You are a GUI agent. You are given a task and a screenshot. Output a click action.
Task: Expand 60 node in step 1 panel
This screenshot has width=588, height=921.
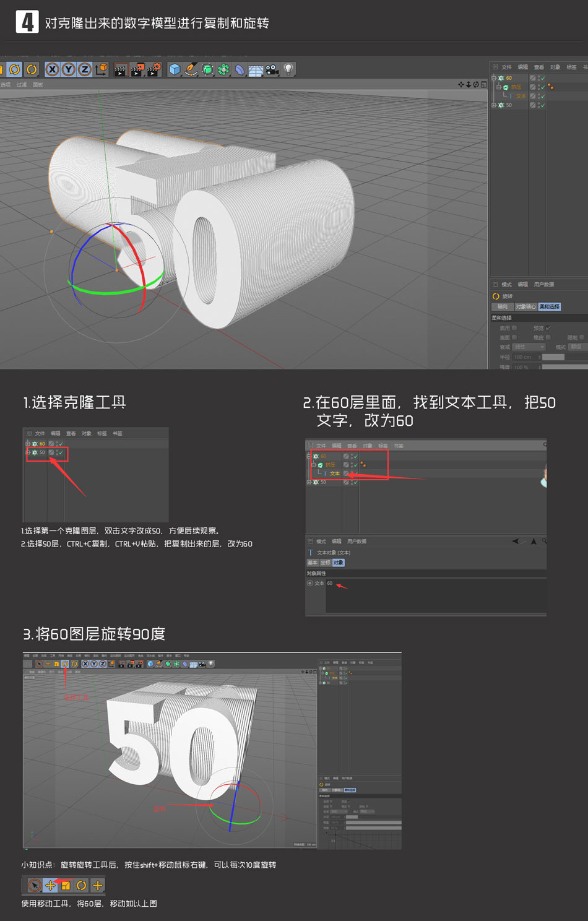pyautogui.click(x=28, y=444)
